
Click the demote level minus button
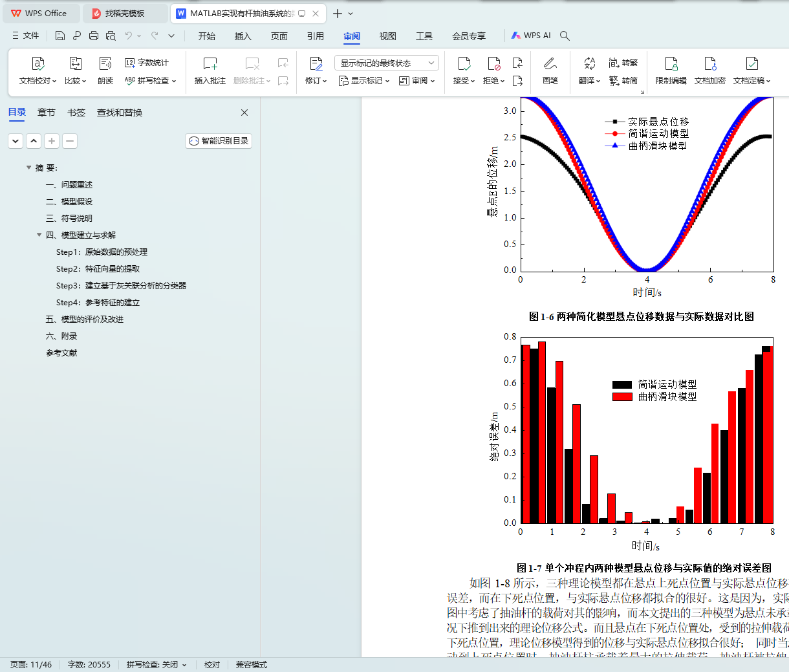pyautogui.click(x=70, y=140)
